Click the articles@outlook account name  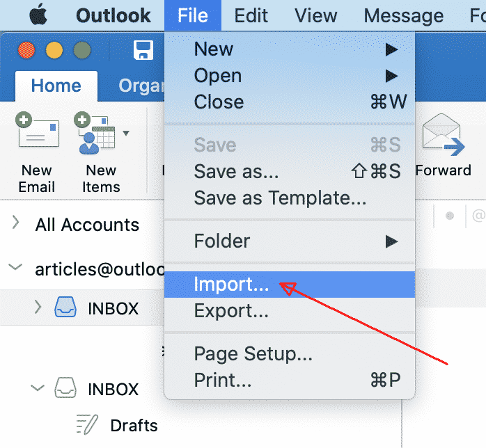pyautogui.click(x=100, y=269)
